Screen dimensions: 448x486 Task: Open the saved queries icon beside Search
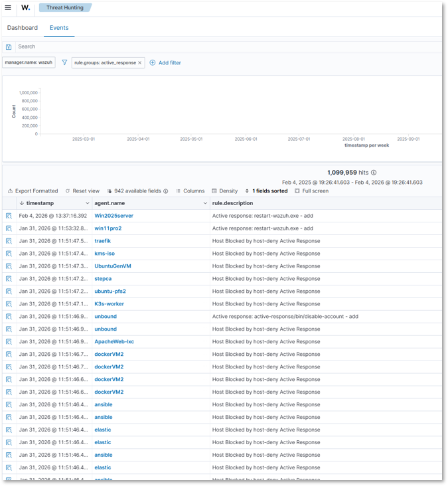9,46
